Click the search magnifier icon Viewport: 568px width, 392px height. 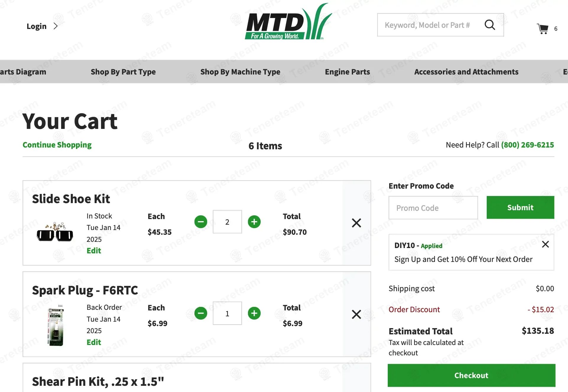[x=490, y=25]
